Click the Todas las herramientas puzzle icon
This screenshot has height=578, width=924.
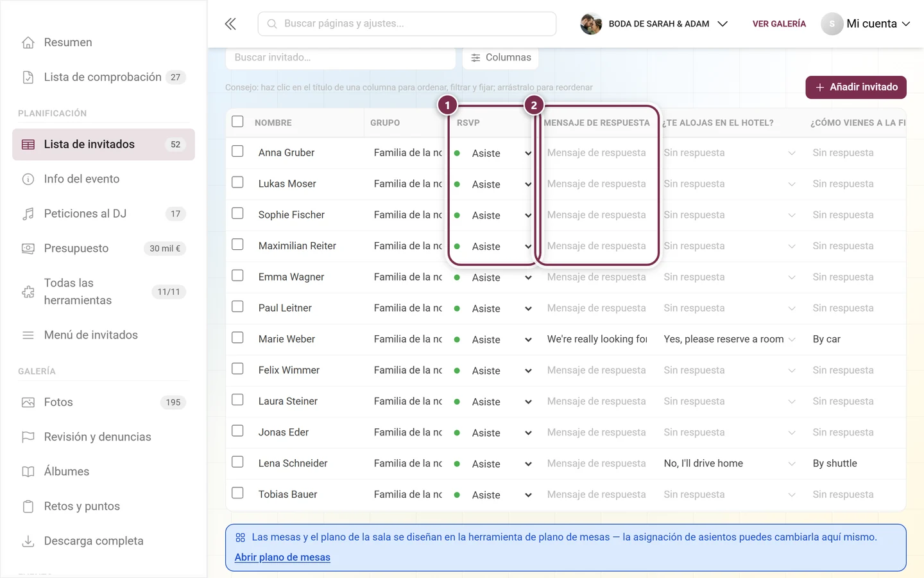[x=28, y=292]
